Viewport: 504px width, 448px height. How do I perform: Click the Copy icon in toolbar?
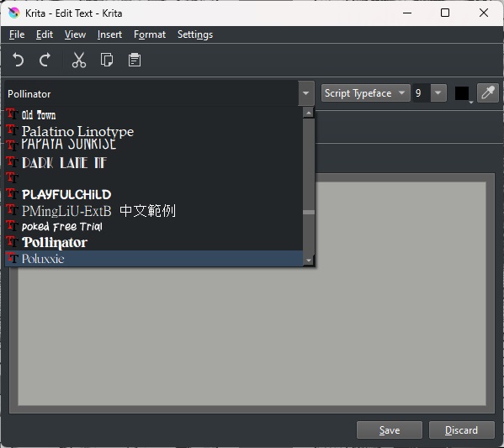(107, 60)
